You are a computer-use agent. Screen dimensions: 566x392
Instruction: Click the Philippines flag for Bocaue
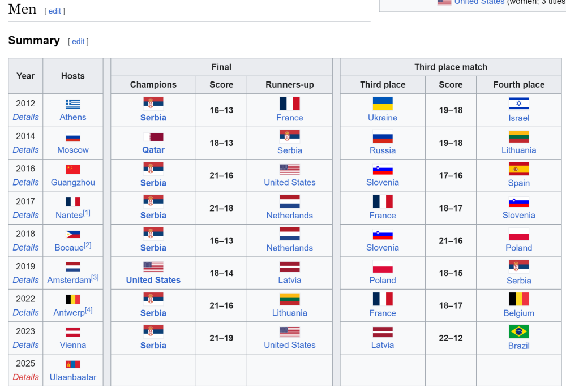(73, 234)
